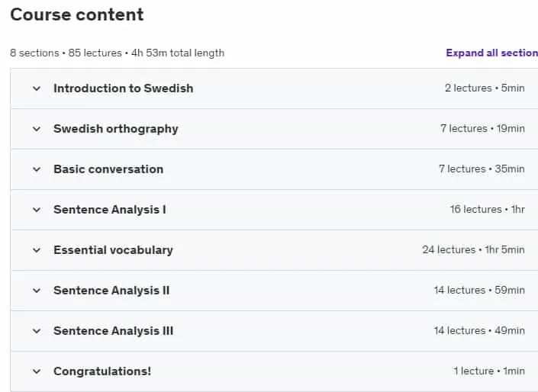The image size is (538, 392).
Task: Select the Sentence Analysis II heading
Action: click(x=111, y=291)
